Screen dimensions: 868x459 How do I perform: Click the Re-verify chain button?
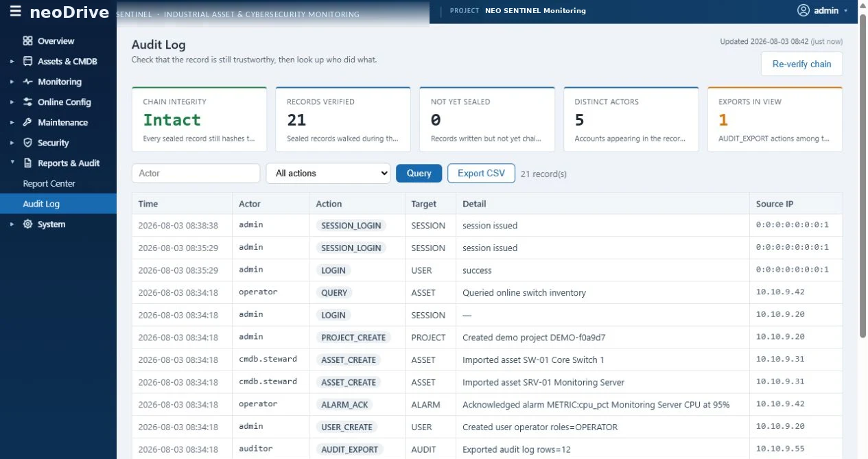pos(801,64)
